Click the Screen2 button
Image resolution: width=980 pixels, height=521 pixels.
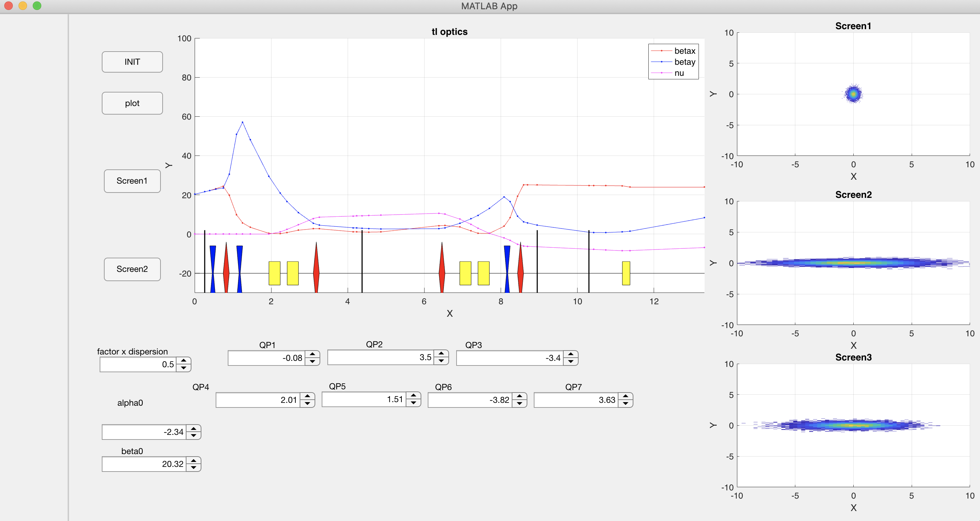tap(132, 269)
